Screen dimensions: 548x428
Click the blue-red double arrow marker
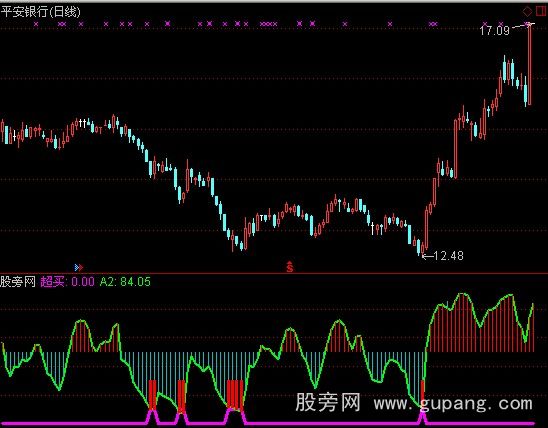[x=79, y=268]
